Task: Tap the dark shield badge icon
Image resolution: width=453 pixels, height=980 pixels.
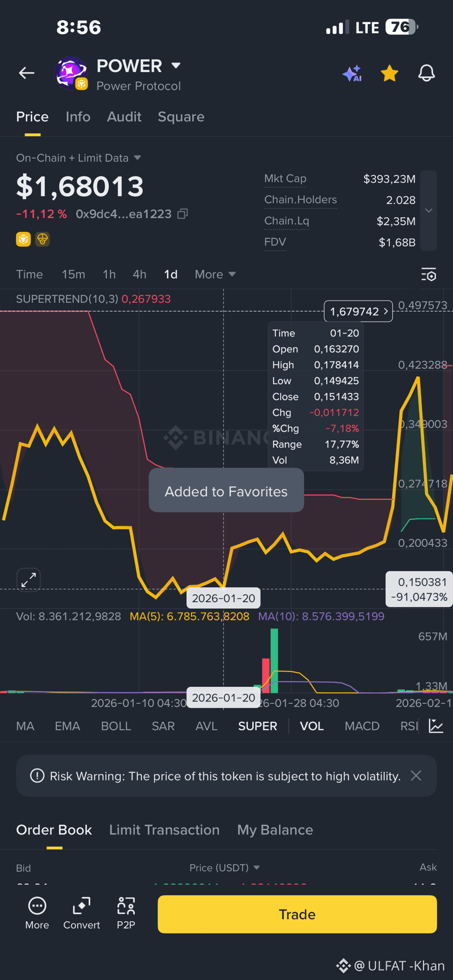Action: click(43, 239)
